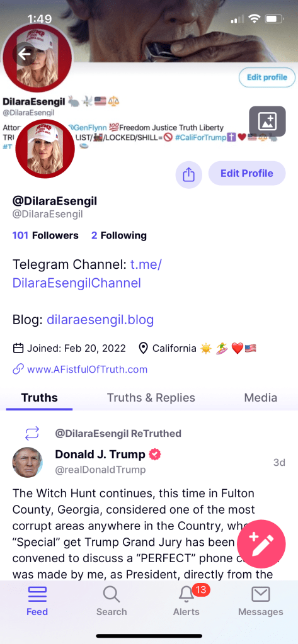Image resolution: width=298 pixels, height=644 pixels.
Task: Tap the ReTruth arrows icon
Action: coord(32,433)
